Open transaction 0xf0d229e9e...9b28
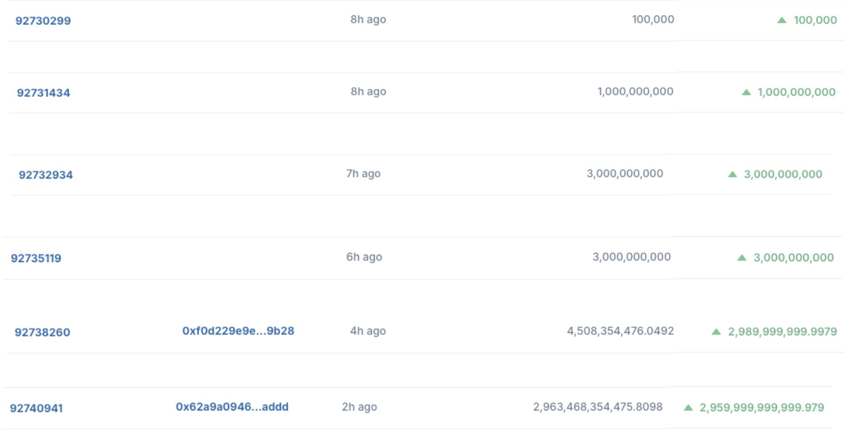Viewport: 868px width, 435px height. [x=238, y=331]
